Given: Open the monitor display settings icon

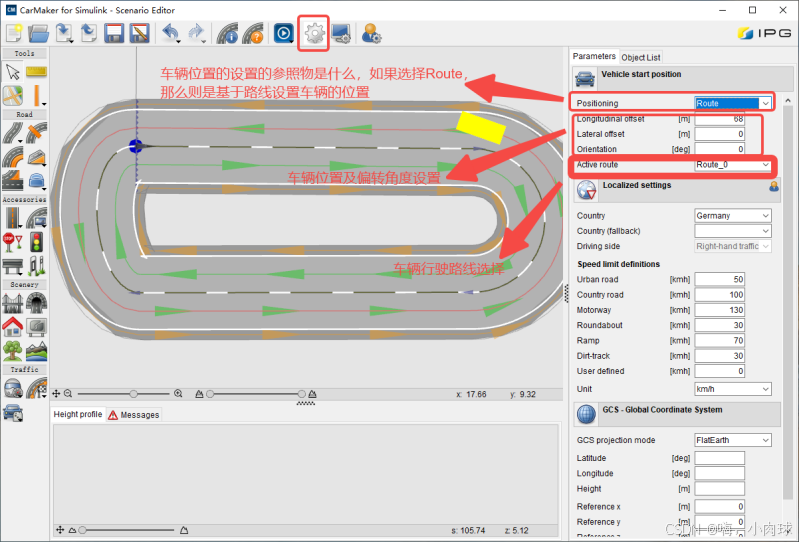Looking at the screenshot, I should (340, 34).
